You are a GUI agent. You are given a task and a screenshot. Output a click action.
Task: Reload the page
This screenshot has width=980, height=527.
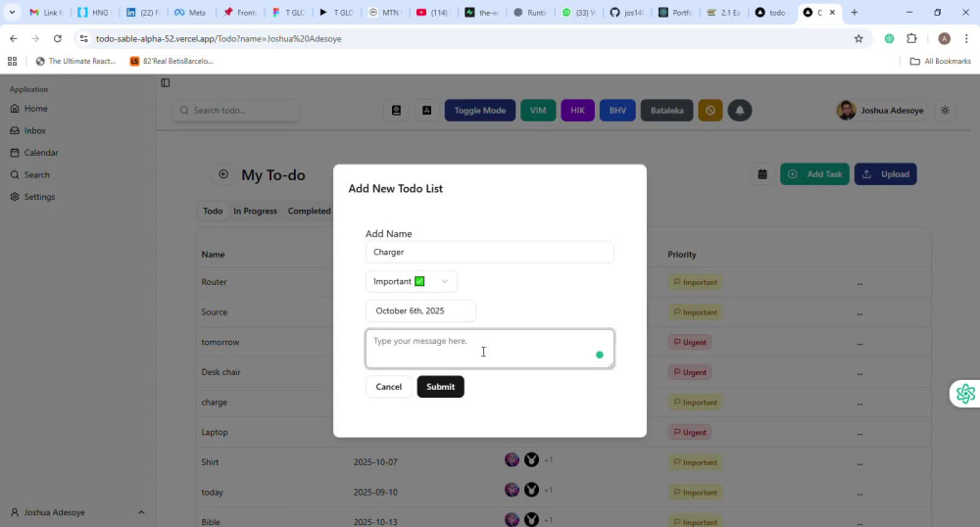58,39
